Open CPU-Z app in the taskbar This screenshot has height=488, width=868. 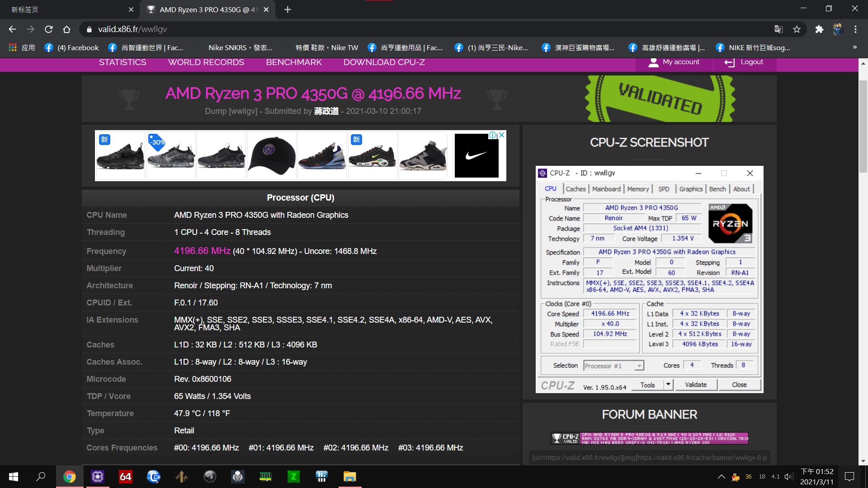[x=98, y=477]
